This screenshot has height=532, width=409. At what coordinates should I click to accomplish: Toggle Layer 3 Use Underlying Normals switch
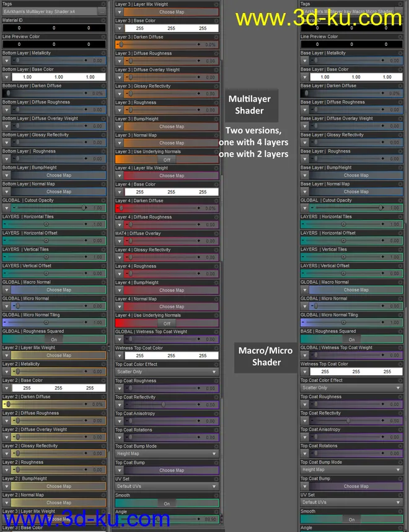pyautogui.click(x=167, y=159)
